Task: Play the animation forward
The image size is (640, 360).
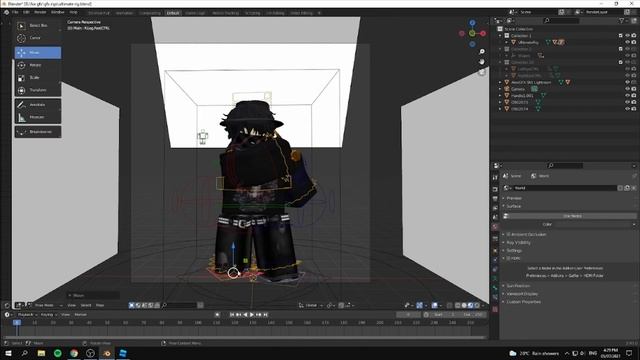Action: click(251, 315)
